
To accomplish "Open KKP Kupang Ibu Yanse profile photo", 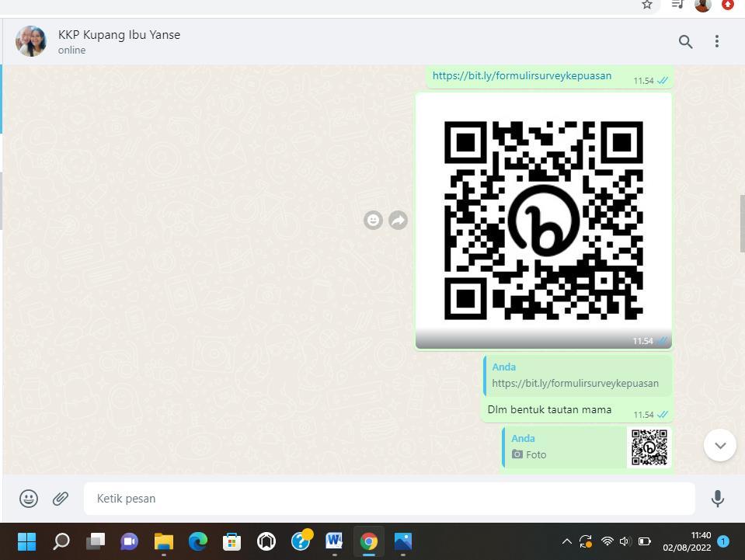I will point(31,41).
